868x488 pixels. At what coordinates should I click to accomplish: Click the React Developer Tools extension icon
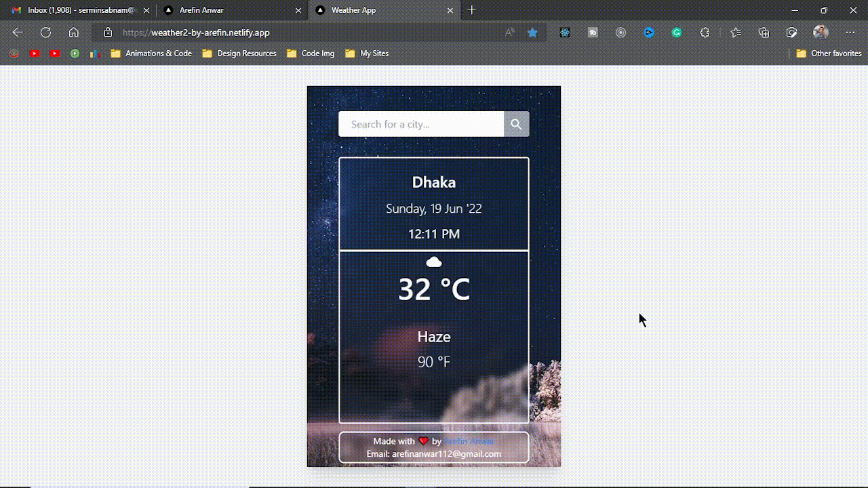click(x=565, y=33)
